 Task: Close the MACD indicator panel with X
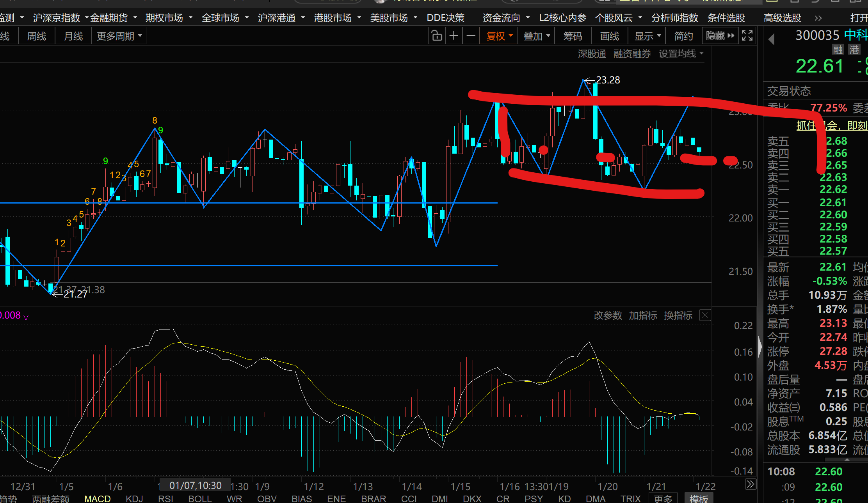point(705,315)
